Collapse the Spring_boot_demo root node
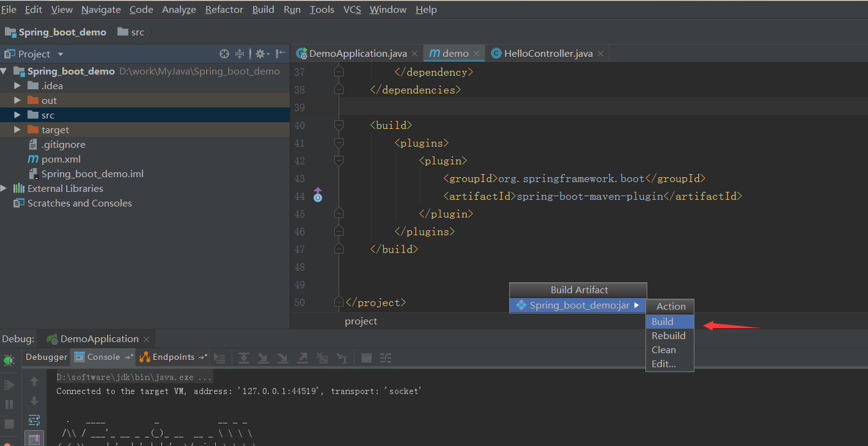868x446 pixels. pyautogui.click(x=4, y=71)
